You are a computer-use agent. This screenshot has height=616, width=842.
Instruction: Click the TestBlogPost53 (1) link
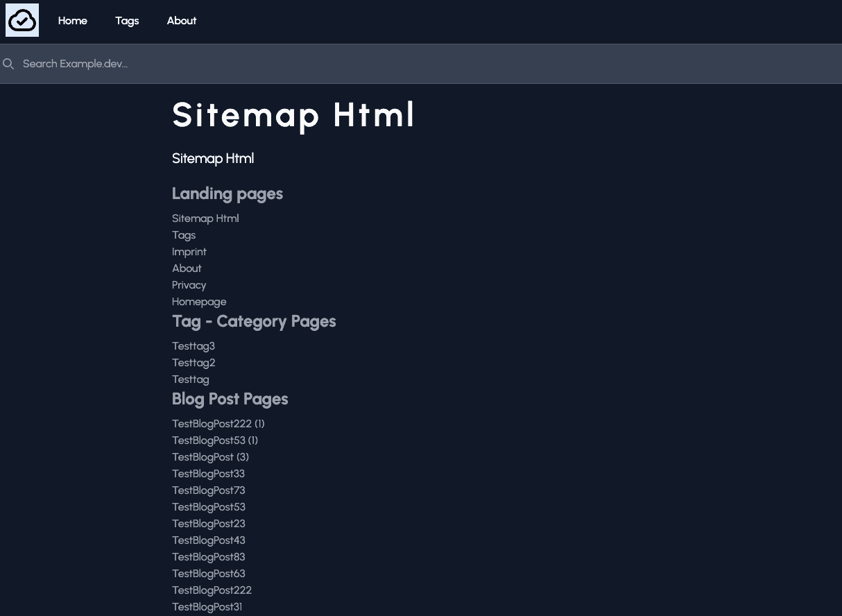(214, 440)
